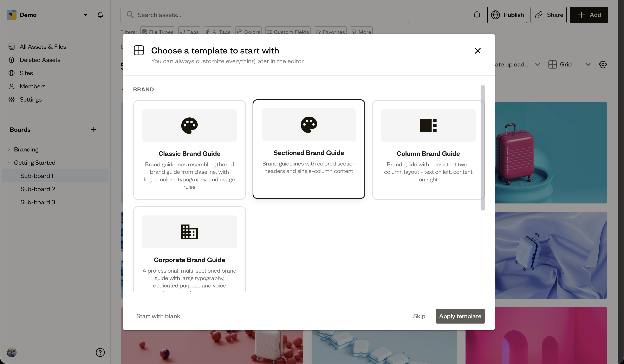Open the Grid view dropdown
Image resolution: width=624 pixels, height=364 pixels.
(570, 64)
